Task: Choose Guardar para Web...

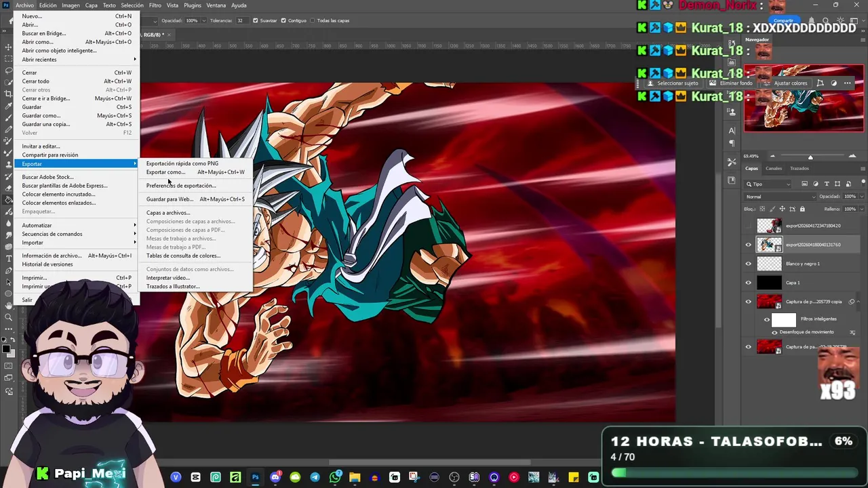Action: click(x=195, y=199)
